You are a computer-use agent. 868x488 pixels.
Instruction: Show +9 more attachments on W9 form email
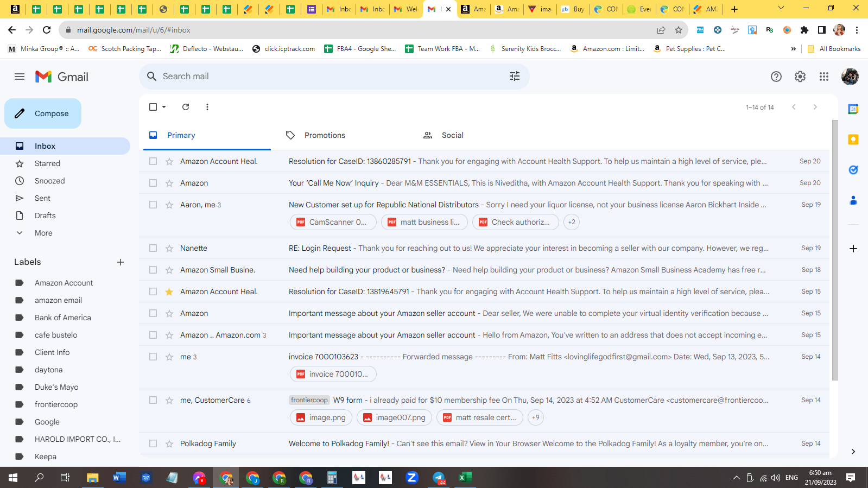coord(536,417)
